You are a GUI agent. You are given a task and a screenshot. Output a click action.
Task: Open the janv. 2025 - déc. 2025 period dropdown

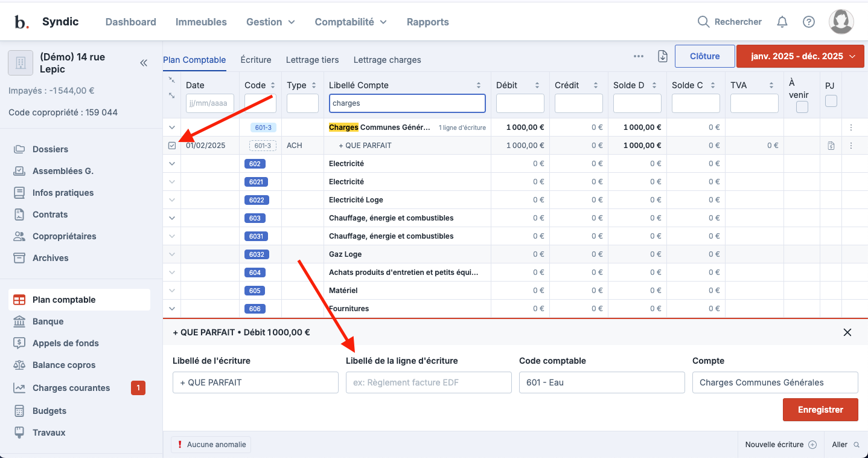[x=802, y=56]
